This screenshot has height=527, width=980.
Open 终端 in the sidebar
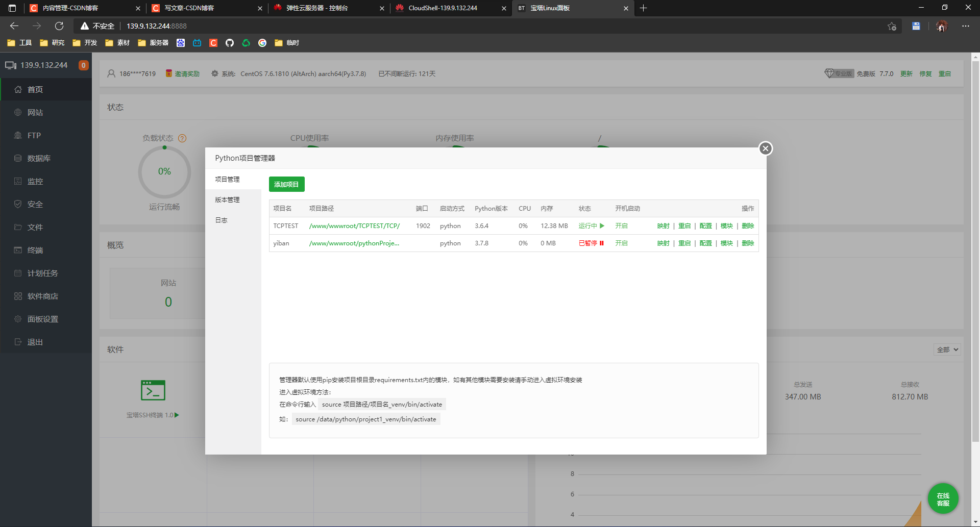click(x=46, y=250)
